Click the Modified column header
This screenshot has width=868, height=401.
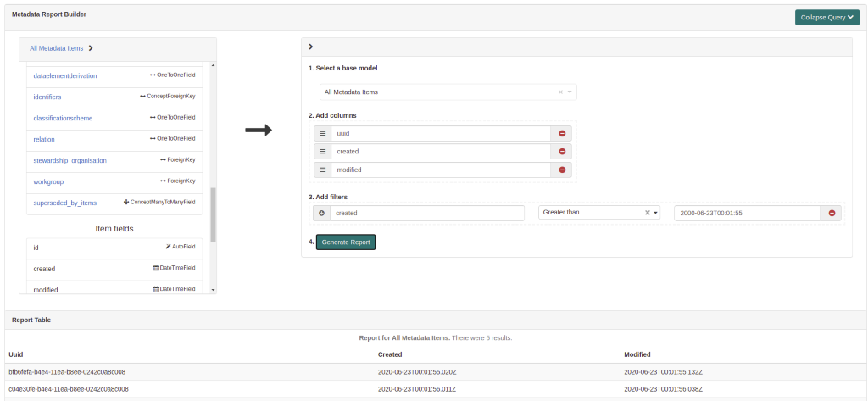click(x=637, y=354)
